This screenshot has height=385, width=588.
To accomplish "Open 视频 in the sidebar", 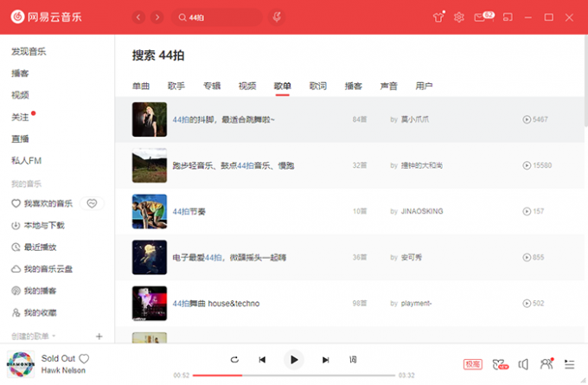I will pos(20,95).
